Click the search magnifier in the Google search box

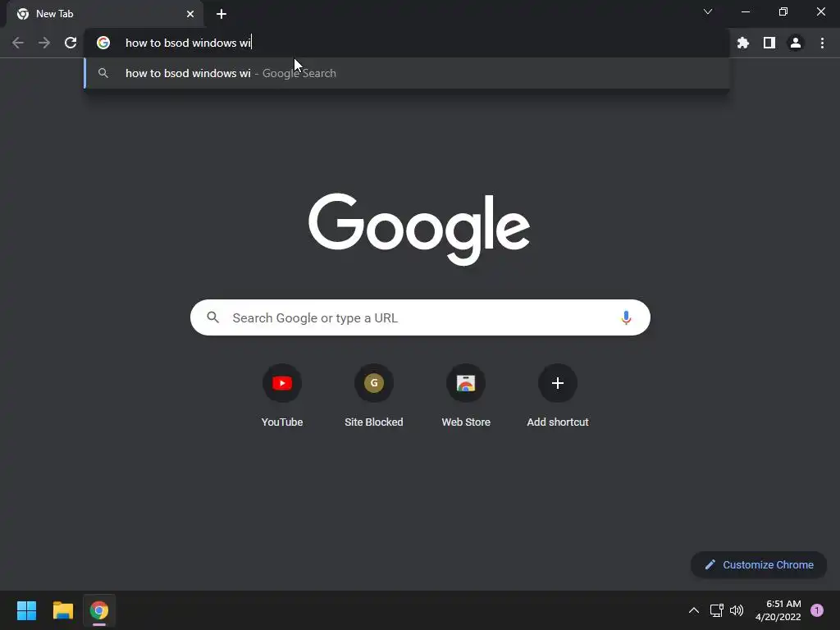[x=213, y=317]
